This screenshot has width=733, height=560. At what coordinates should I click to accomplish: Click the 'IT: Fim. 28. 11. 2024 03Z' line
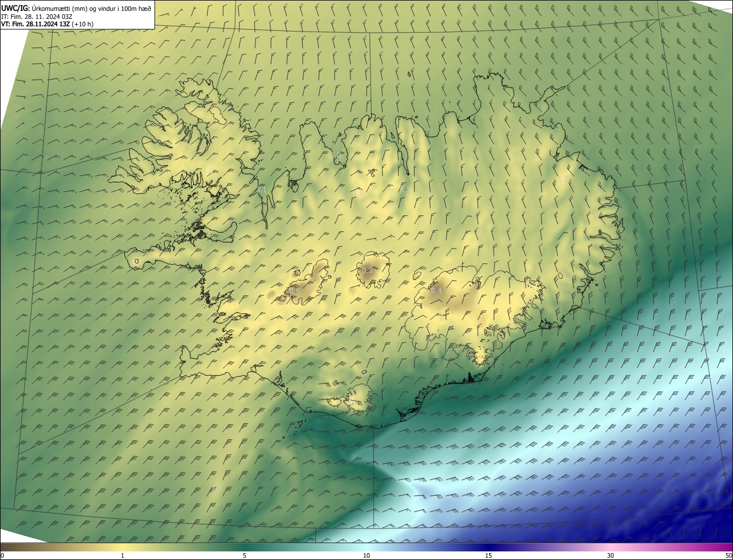click(x=37, y=17)
